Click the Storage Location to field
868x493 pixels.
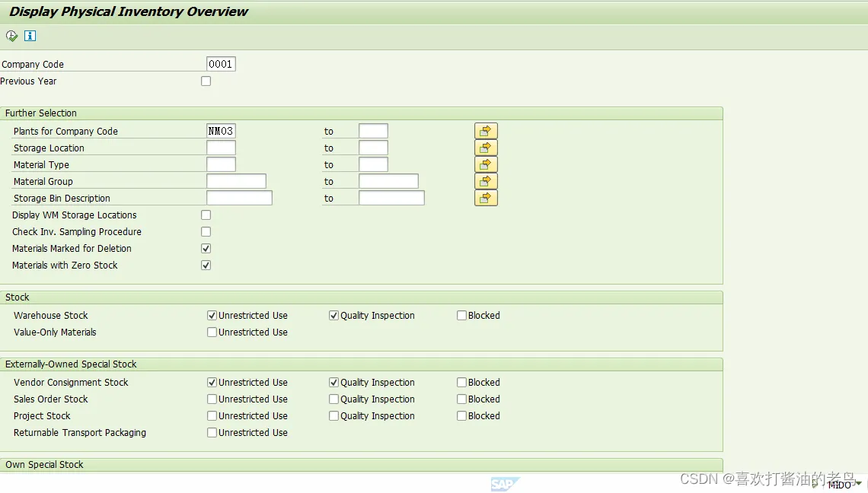[373, 148]
